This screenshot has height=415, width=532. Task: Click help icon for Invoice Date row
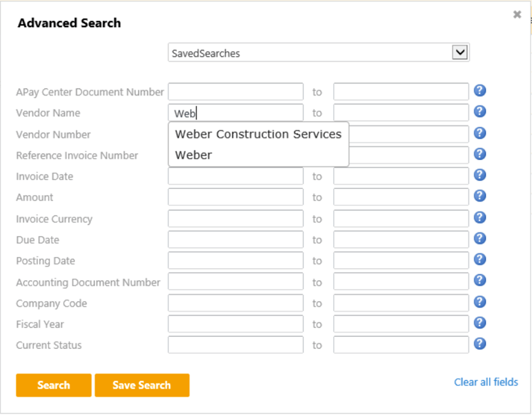[x=480, y=175]
